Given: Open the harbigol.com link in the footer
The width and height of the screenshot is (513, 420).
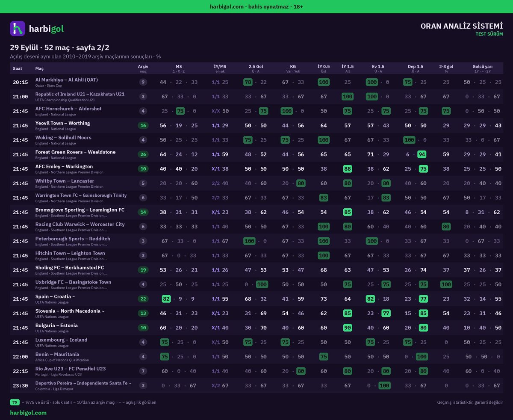Looking at the screenshot, I should tap(28, 413).
